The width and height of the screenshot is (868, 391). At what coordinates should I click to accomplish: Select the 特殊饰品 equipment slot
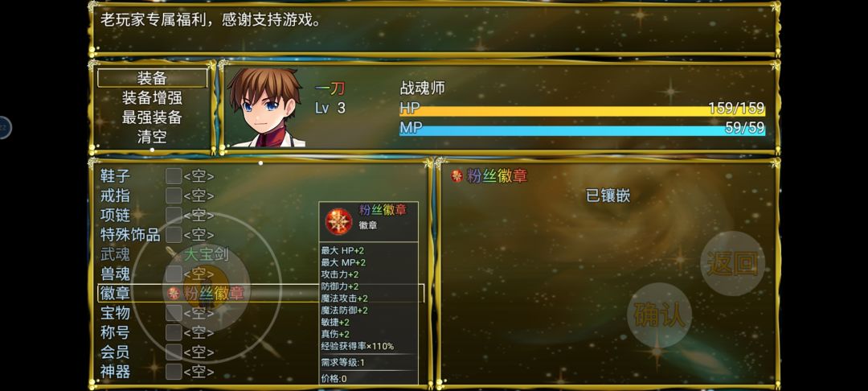click(x=261, y=235)
